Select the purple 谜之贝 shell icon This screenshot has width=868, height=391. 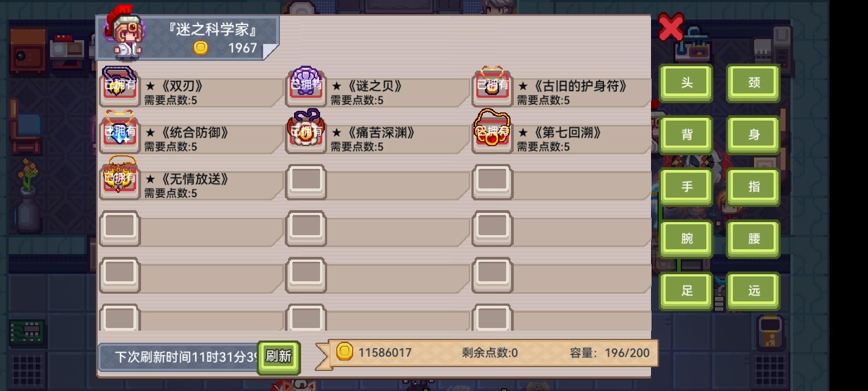click(306, 87)
